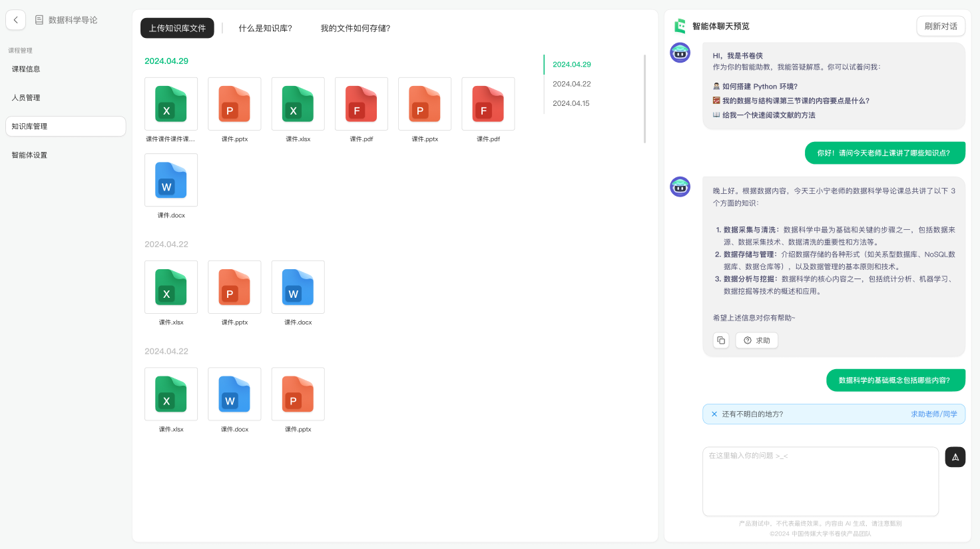This screenshot has height=549, width=980.
Task: Click the copy response icon
Action: coord(721,340)
